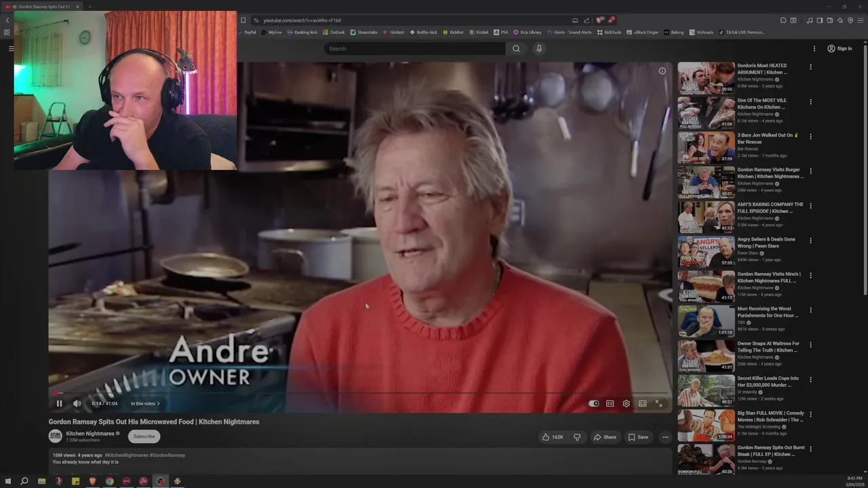Open File Explorer from the taskbar
The image size is (868, 488).
(x=41, y=481)
